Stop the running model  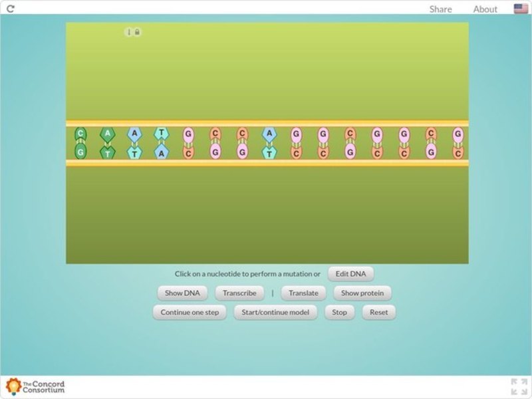(x=339, y=312)
